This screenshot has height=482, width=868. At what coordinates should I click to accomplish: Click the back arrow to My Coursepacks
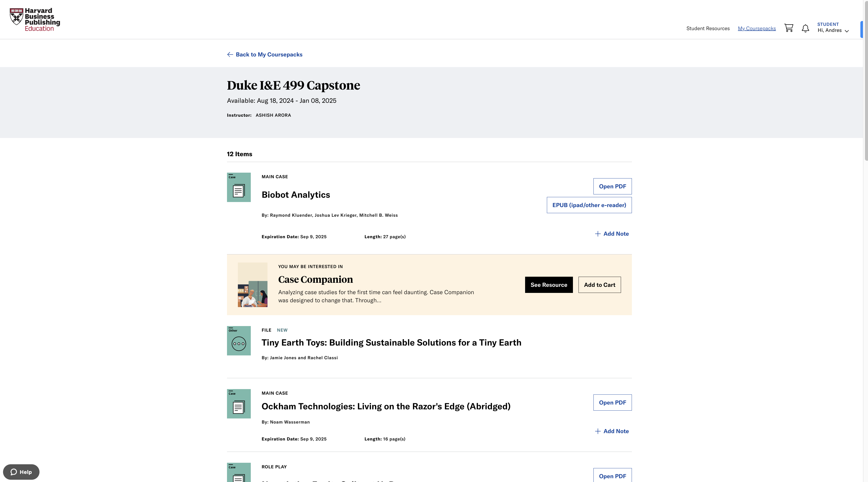230,55
